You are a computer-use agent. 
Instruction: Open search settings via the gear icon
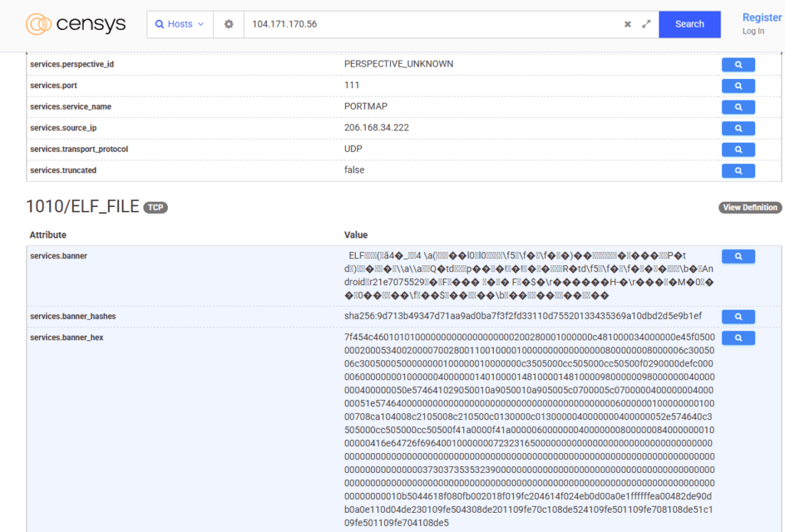pyautogui.click(x=228, y=24)
